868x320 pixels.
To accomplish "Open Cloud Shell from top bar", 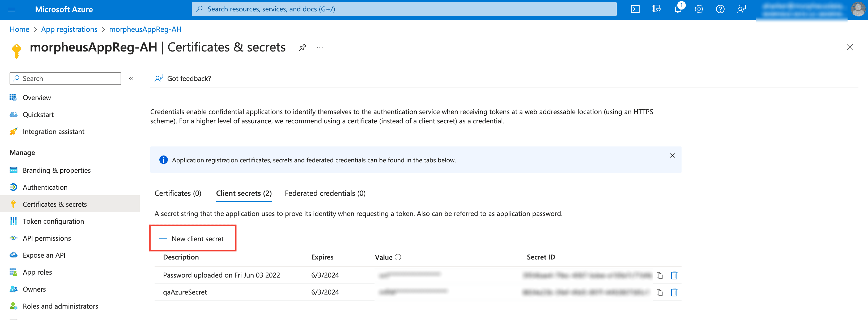I will [x=635, y=9].
